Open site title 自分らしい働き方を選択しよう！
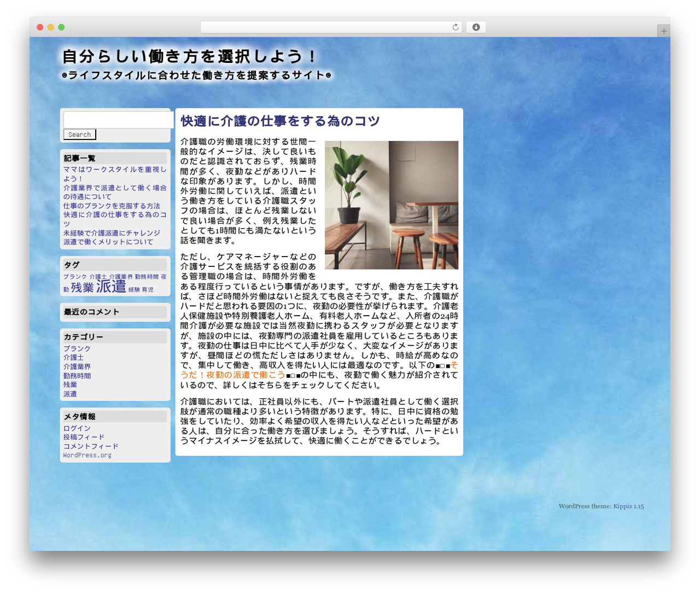The width and height of the screenshot is (700, 593). click(189, 56)
